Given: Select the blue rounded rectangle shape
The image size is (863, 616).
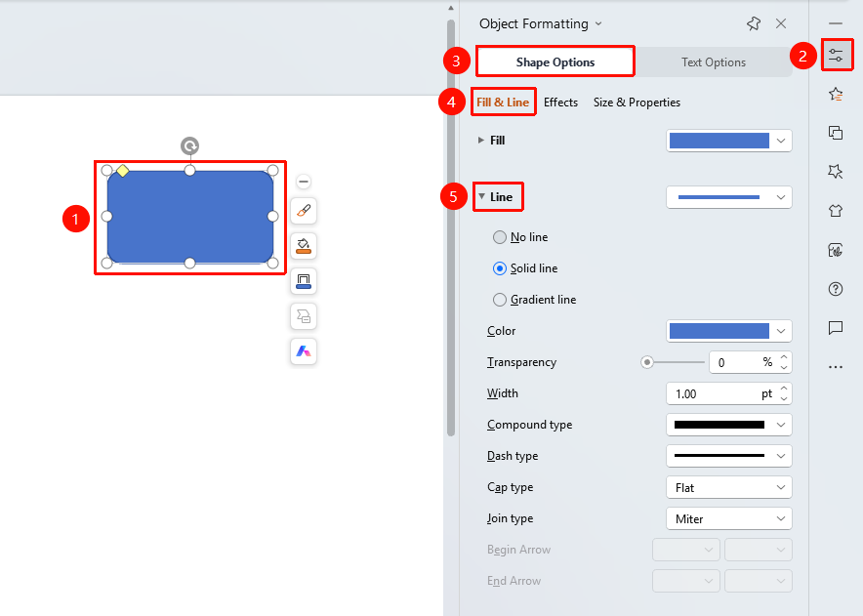Looking at the screenshot, I should (190, 217).
